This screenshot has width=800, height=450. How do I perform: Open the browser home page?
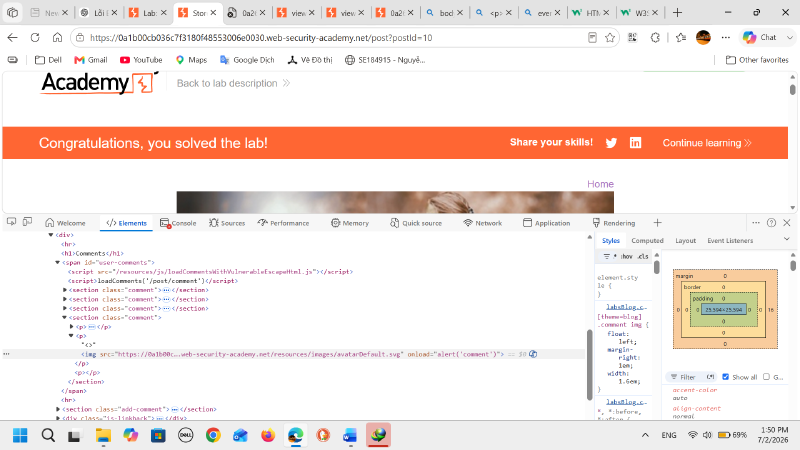[57, 37]
